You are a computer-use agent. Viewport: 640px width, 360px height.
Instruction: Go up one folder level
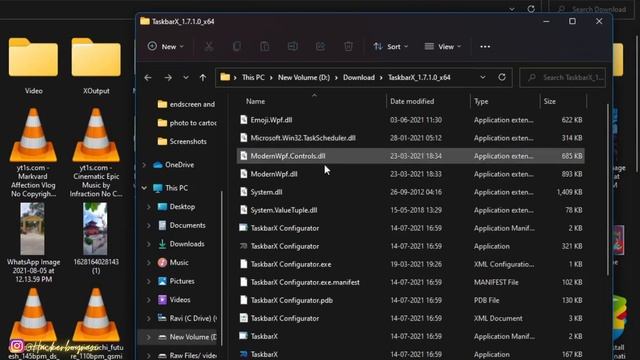(203, 78)
